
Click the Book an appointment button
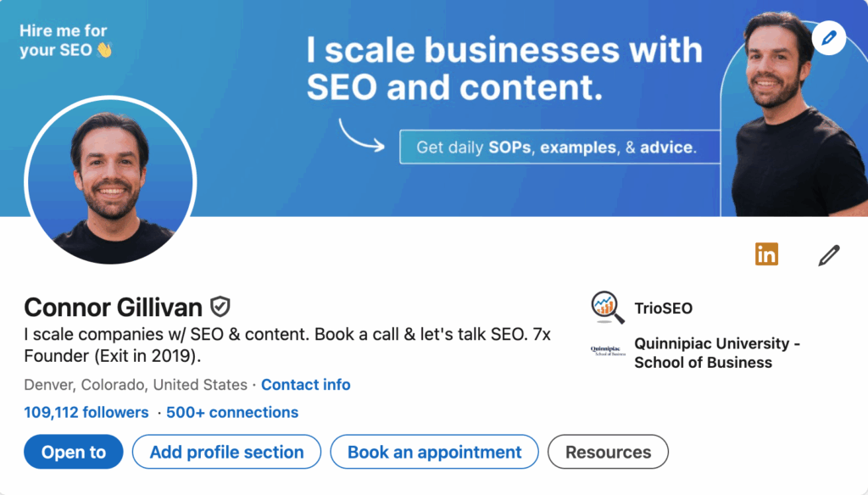point(434,452)
